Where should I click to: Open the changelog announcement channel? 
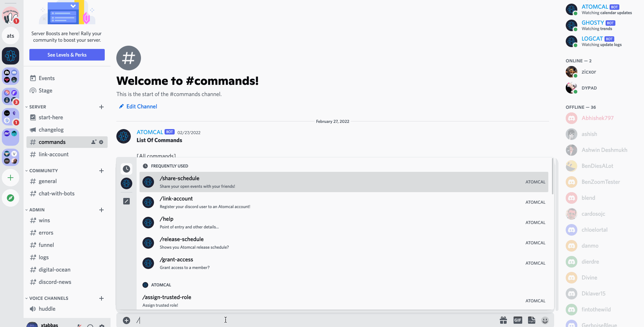click(x=67, y=130)
